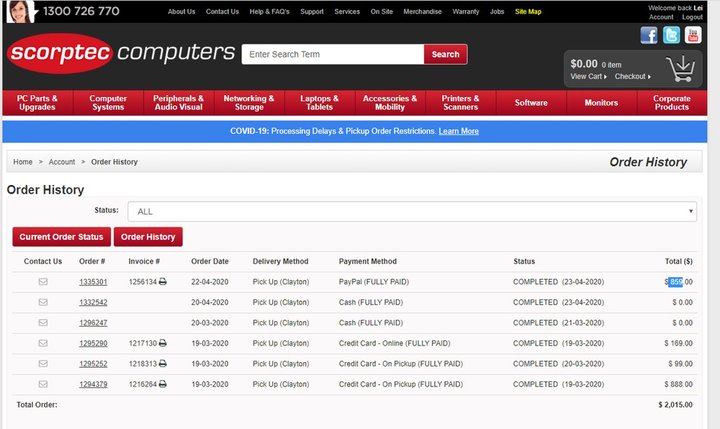Screen dimensions: 720x429
Task: Click the Contact Us top link
Action: 222,11
